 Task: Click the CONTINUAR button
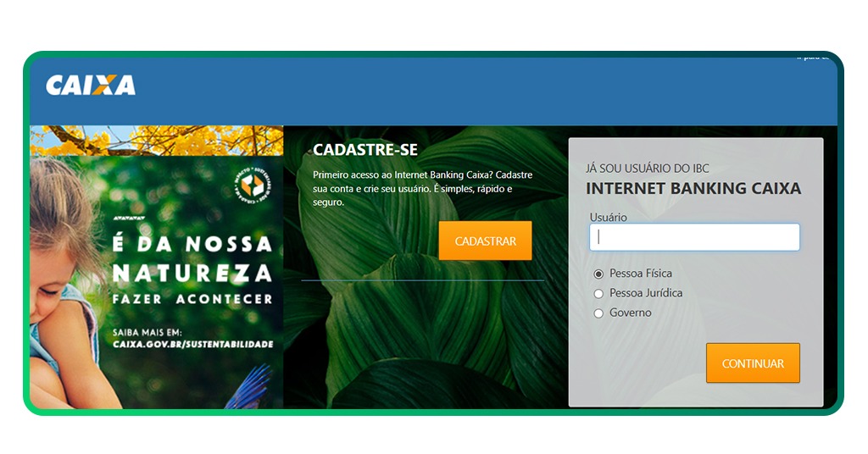(x=753, y=363)
